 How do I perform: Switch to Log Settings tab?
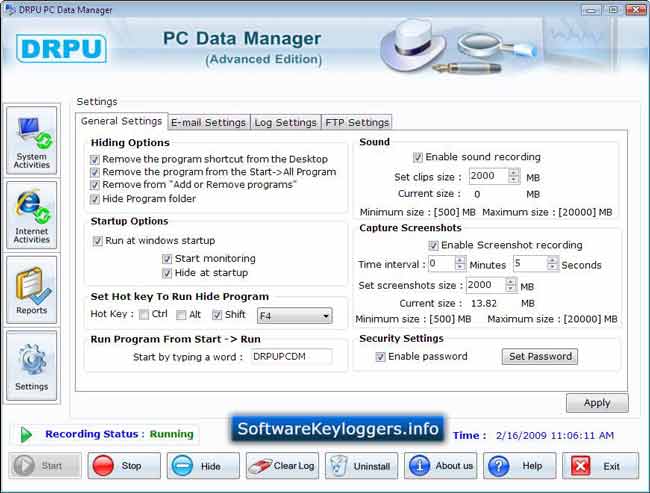tap(286, 122)
